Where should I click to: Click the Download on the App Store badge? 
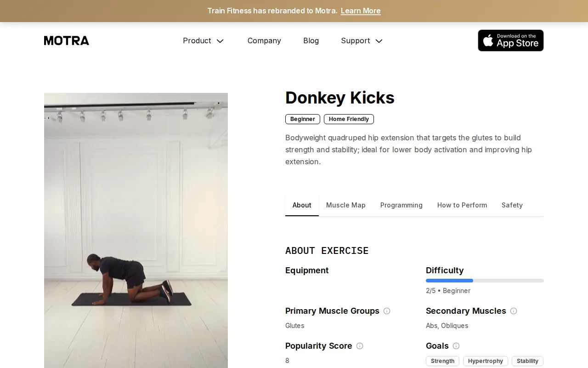click(x=510, y=40)
